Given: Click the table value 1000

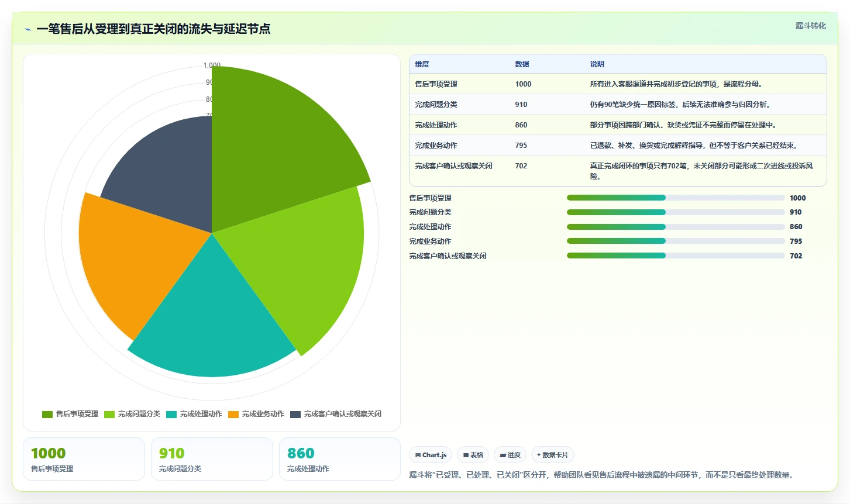Looking at the screenshot, I should point(523,84).
